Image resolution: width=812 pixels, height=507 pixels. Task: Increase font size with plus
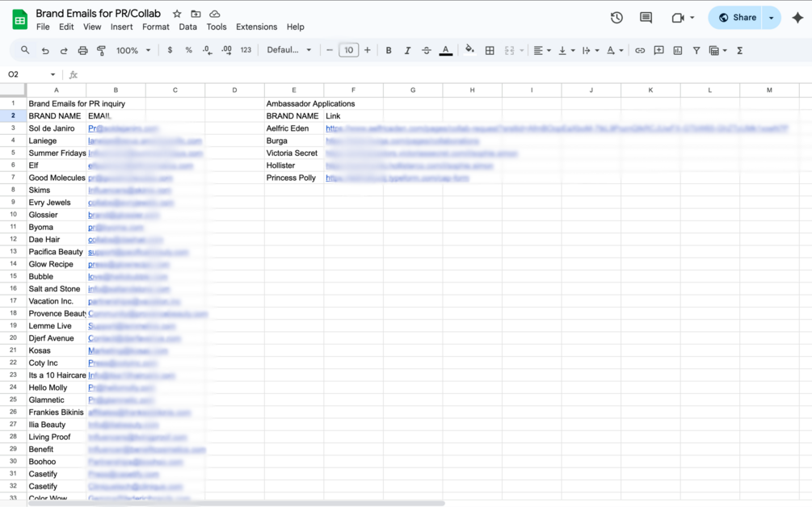[367, 50]
